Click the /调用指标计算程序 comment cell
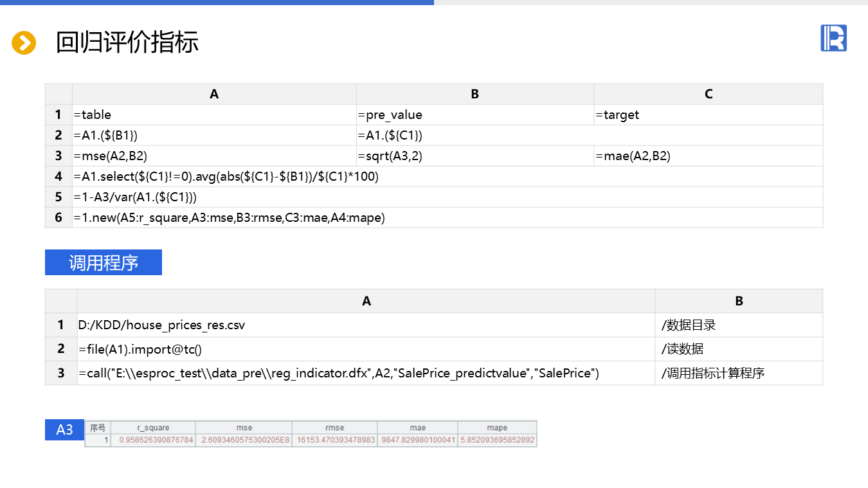The height and width of the screenshot is (488, 868). coord(739,373)
